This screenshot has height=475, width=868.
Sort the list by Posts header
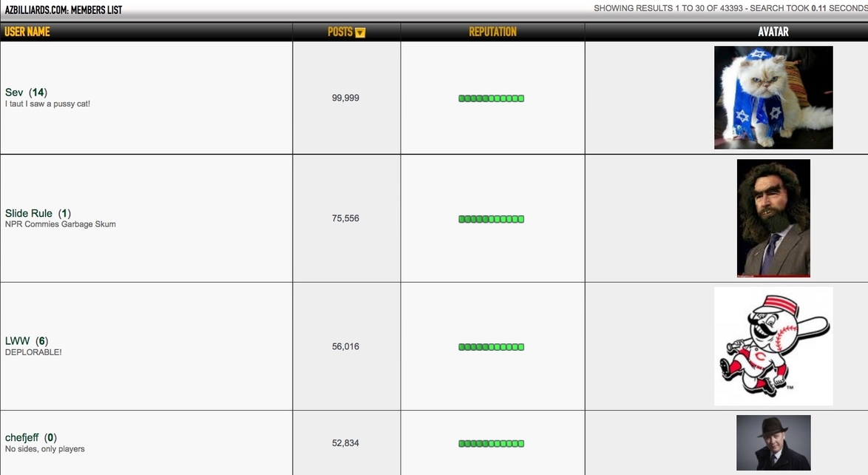coord(340,32)
